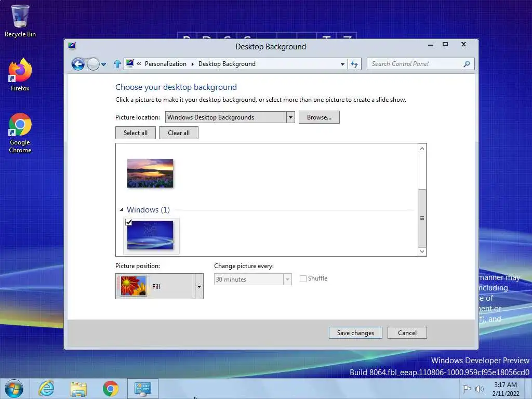Click the control panel icon in address bar

click(x=129, y=63)
